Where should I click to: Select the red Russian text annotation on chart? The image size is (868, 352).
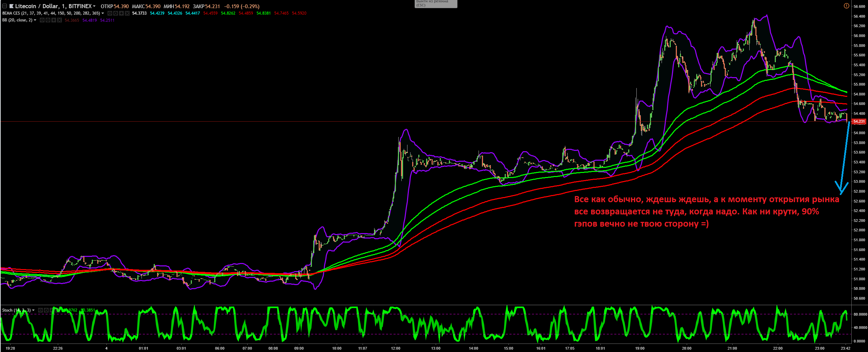[707, 211]
